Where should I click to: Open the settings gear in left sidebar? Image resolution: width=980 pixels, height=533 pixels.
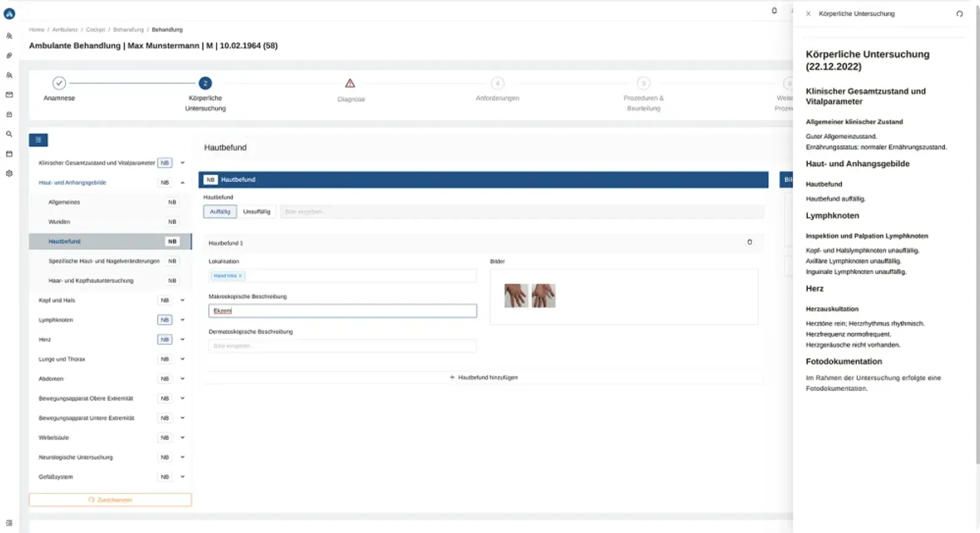click(9, 173)
